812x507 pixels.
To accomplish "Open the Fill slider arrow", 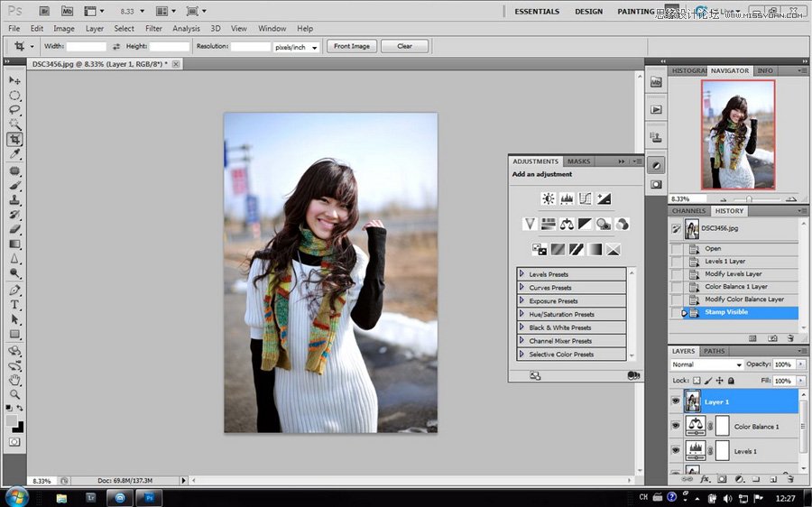I will 802,381.
